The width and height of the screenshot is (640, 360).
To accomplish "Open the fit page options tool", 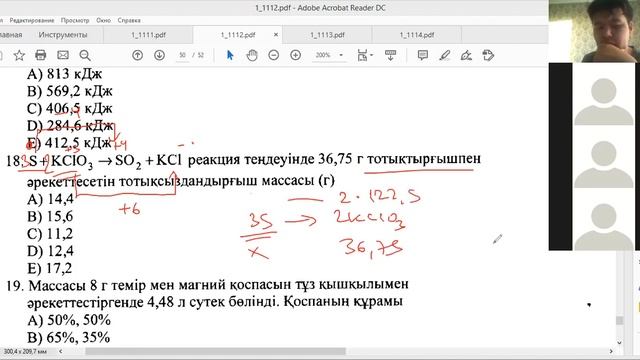I will pos(364,55).
